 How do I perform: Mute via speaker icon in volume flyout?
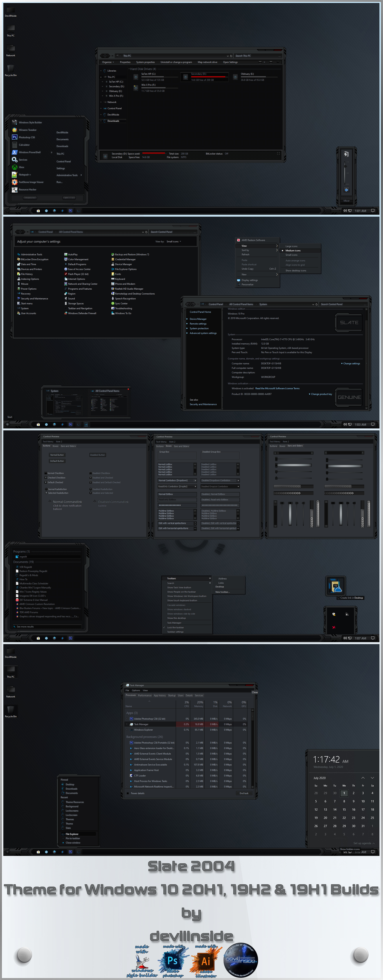coord(346,190)
